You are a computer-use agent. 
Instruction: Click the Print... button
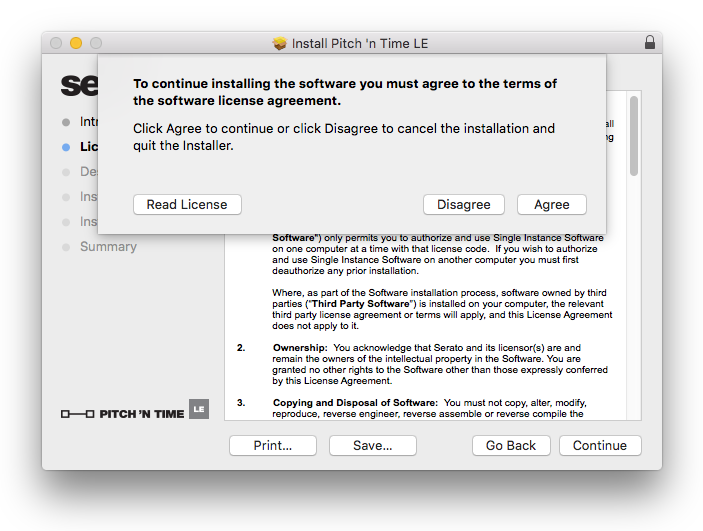(273, 445)
